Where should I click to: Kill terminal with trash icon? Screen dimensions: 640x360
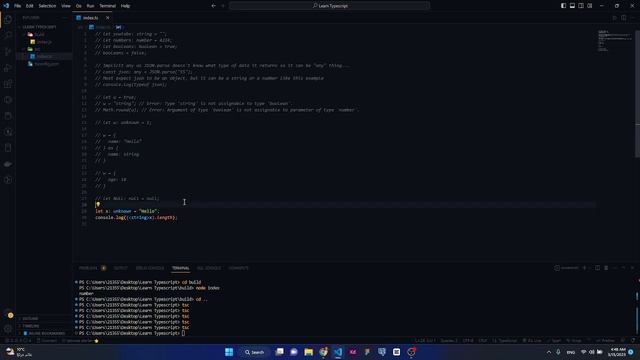(x=606, y=268)
